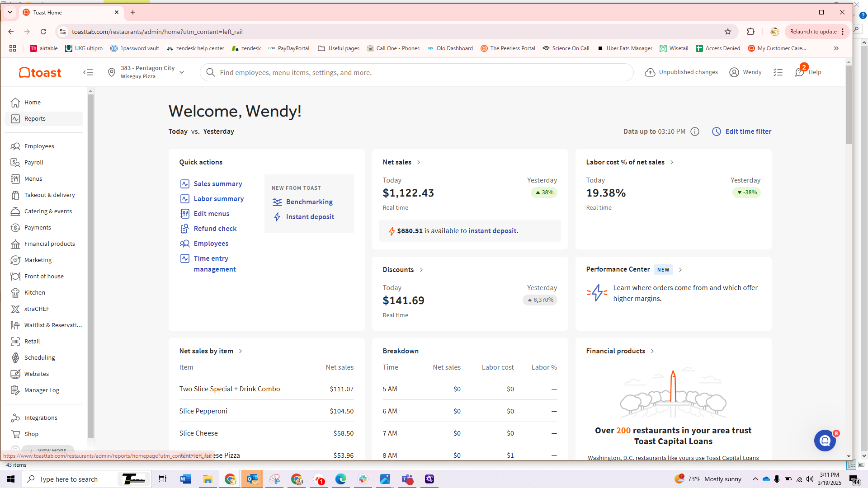Open Payroll in sidebar

tap(44, 163)
